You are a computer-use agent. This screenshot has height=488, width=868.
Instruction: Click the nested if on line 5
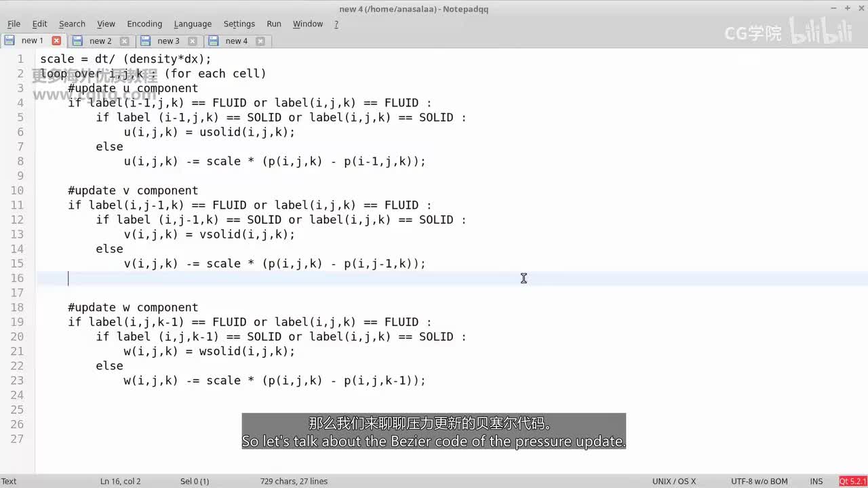click(281, 117)
